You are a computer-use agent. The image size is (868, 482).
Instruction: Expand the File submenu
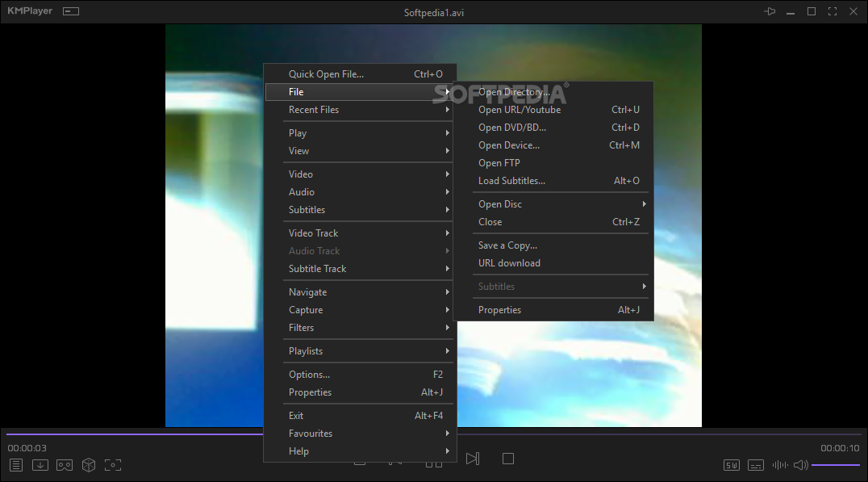click(360, 92)
